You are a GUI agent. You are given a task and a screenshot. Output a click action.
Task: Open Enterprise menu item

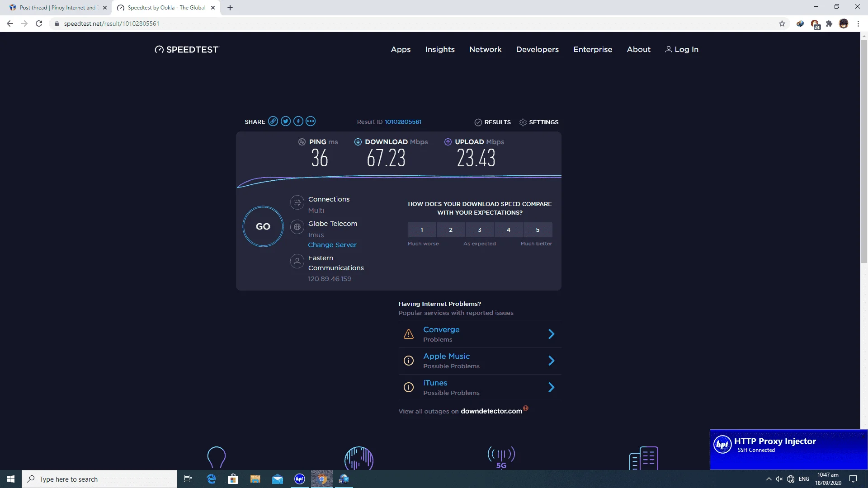point(593,49)
